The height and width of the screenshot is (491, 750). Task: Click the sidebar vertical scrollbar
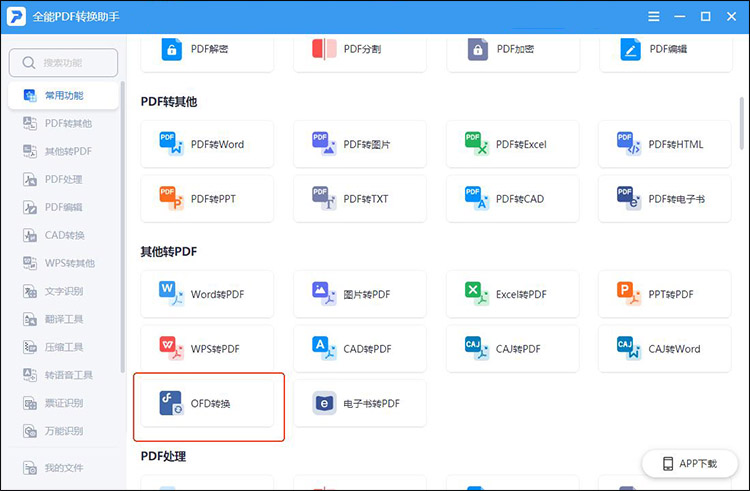122,227
